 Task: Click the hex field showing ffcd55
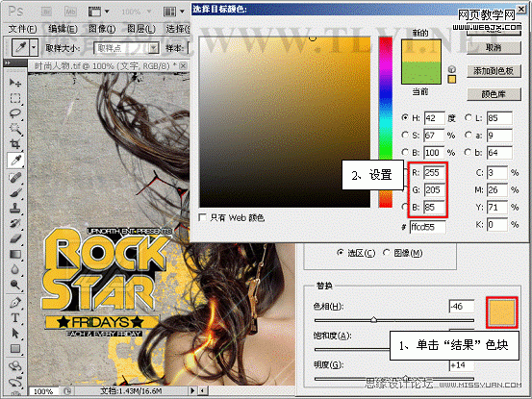[x=427, y=227]
